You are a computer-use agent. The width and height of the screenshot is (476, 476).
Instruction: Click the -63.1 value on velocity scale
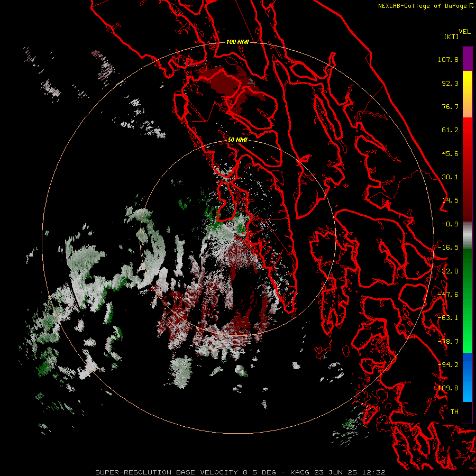point(448,318)
